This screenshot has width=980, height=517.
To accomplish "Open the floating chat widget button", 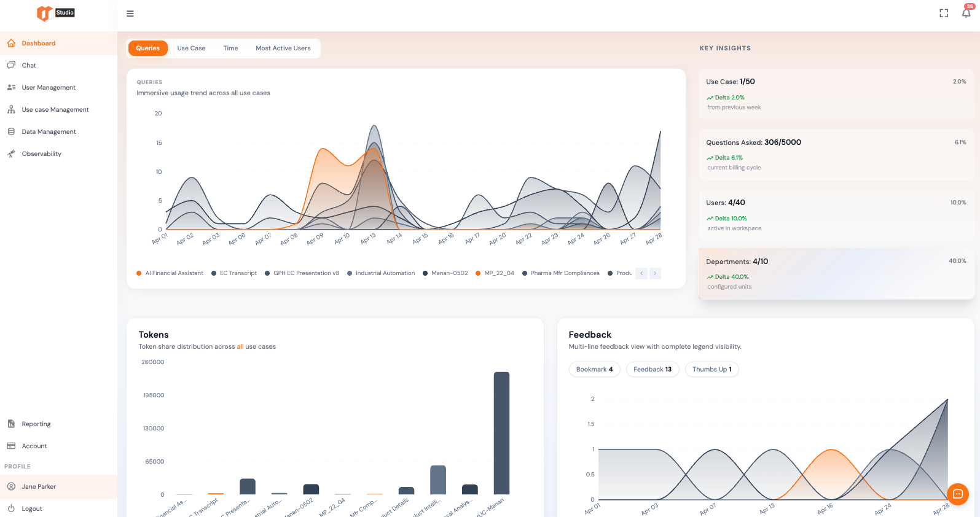I will point(958,494).
